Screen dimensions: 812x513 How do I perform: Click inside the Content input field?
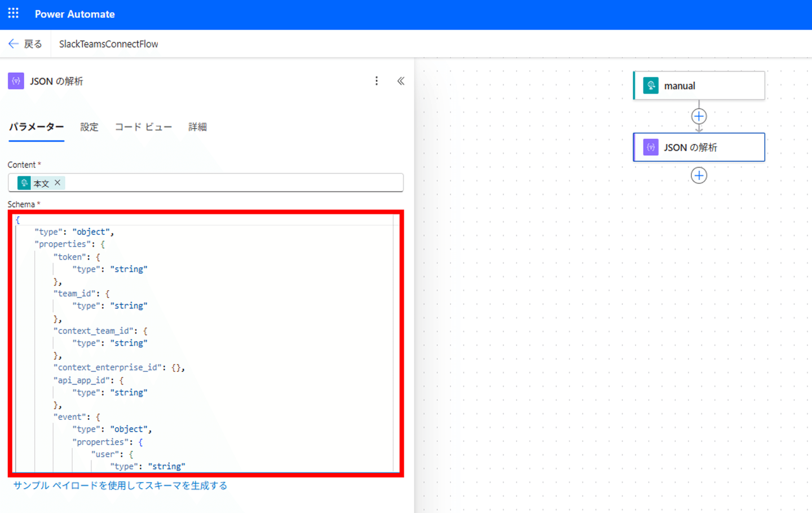[206, 183]
